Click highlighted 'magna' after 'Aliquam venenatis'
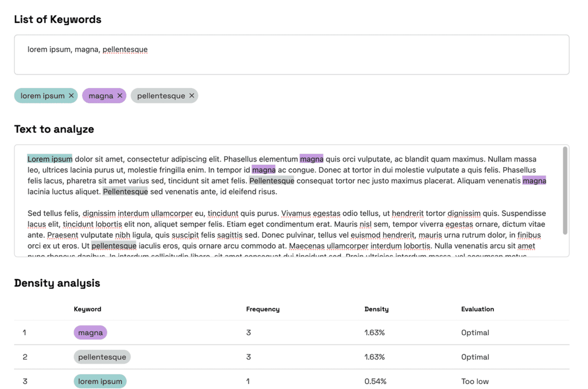This screenshot has width=588, height=389. click(x=534, y=181)
